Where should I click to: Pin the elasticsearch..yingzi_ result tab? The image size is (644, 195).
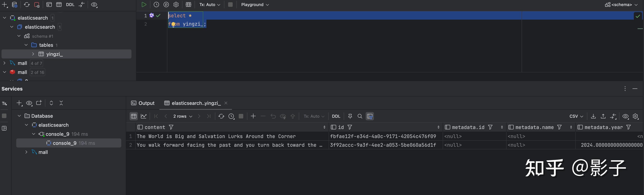350,116
